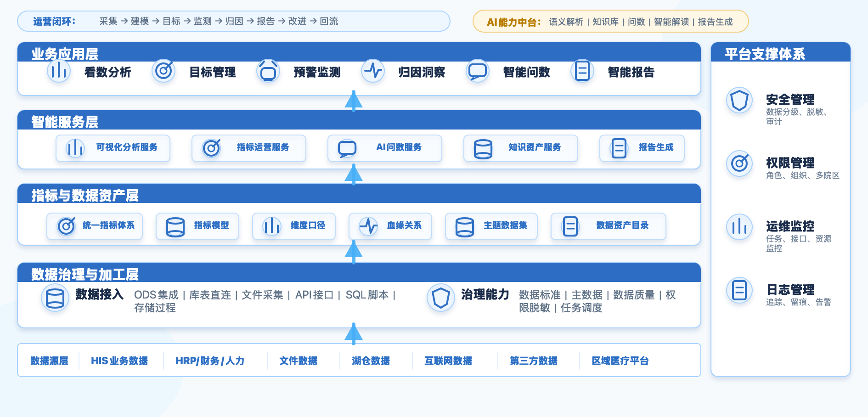This screenshot has width=868, height=417.
Task: Click the 血缘关系 pulse icon
Action: click(368, 226)
